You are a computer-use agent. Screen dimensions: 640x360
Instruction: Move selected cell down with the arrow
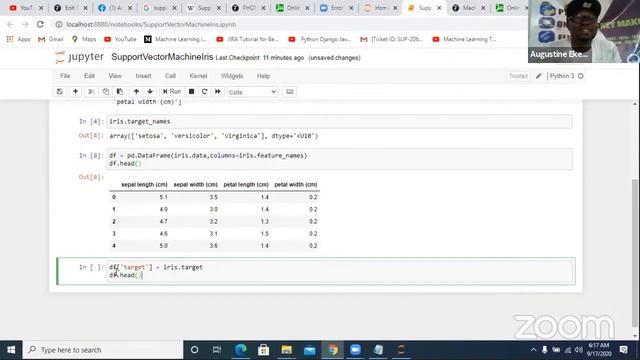[x=150, y=92]
